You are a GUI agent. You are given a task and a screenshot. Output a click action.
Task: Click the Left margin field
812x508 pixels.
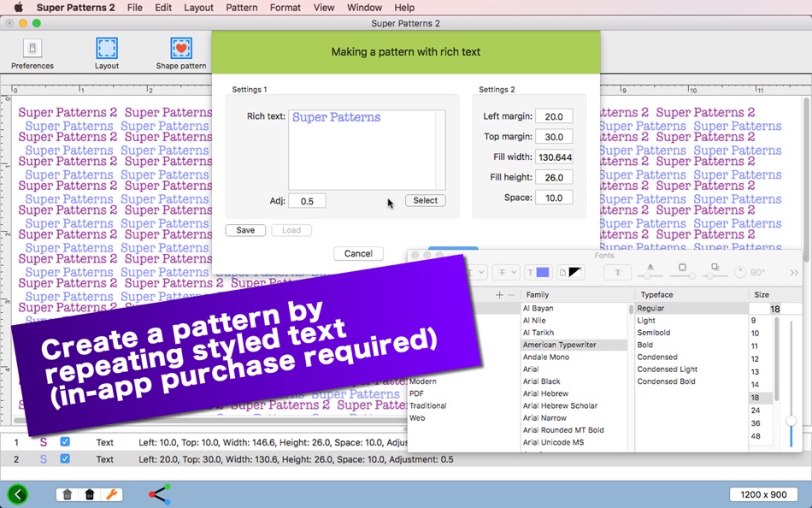point(554,116)
